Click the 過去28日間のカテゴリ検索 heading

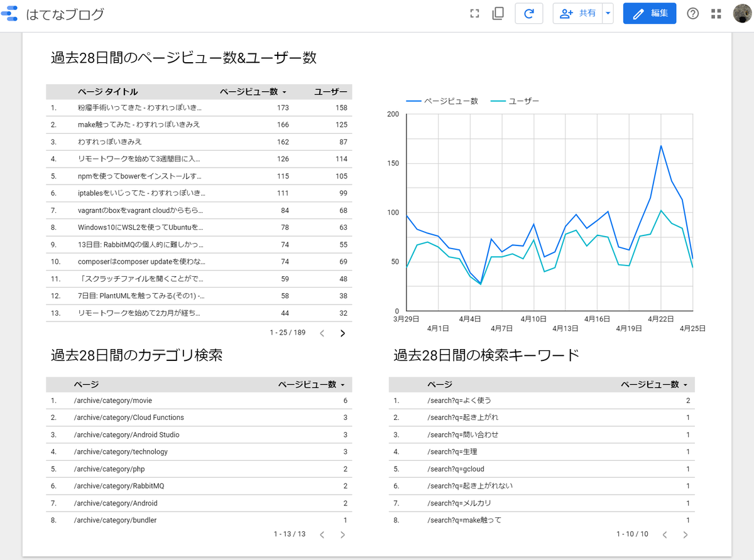[136, 355]
